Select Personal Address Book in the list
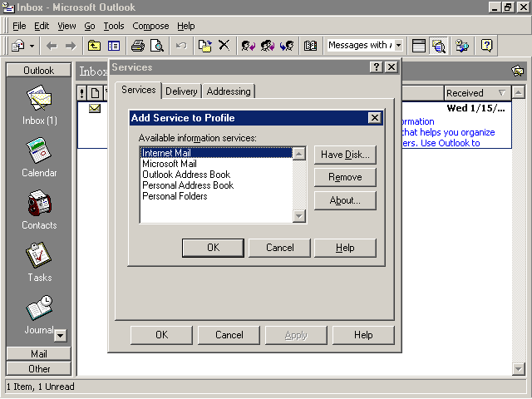The image size is (532, 399). point(216,185)
